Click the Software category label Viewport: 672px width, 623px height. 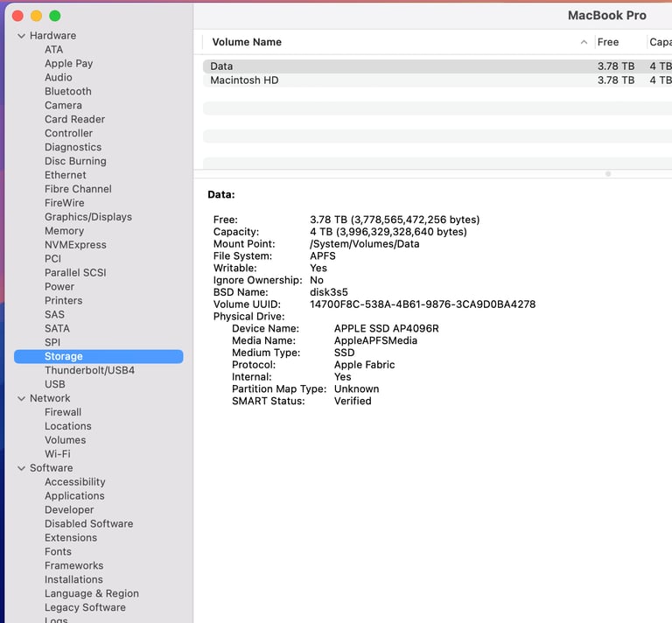coord(51,468)
